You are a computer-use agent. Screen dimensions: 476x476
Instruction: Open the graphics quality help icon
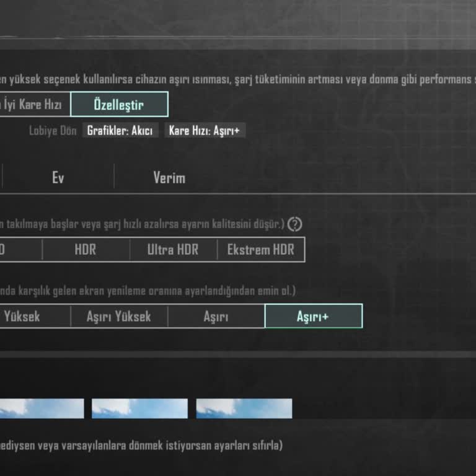coord(296,224)
